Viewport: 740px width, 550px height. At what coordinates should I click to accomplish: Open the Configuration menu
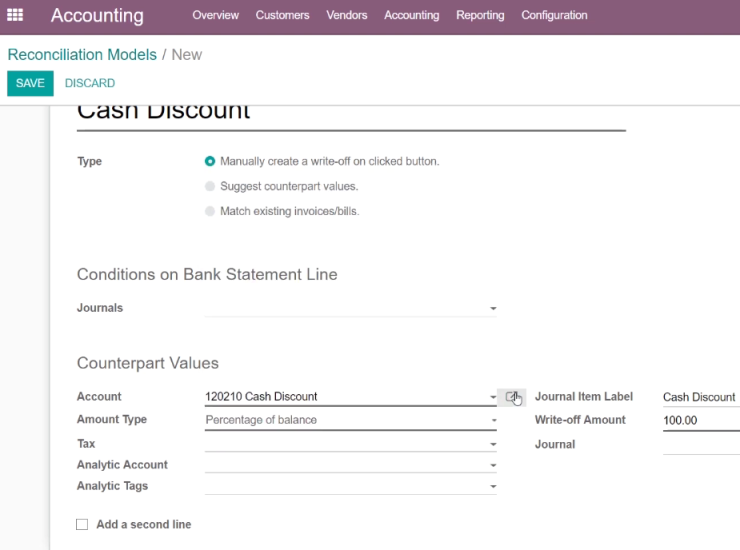(554, 15)
